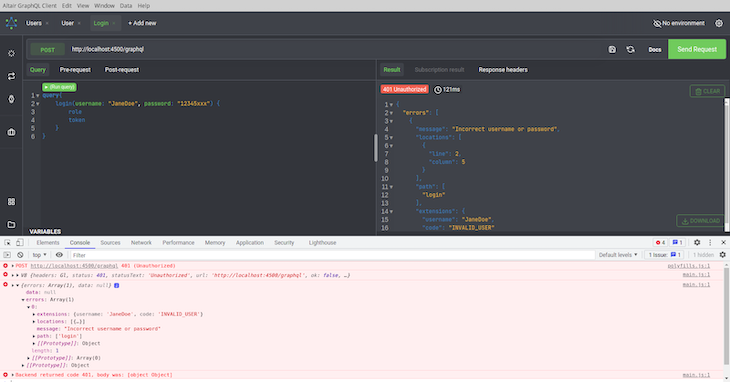Open the Network tab in DevTools
Image resolution: width=730 pixels, height=382 pixels.
(141, 242)
